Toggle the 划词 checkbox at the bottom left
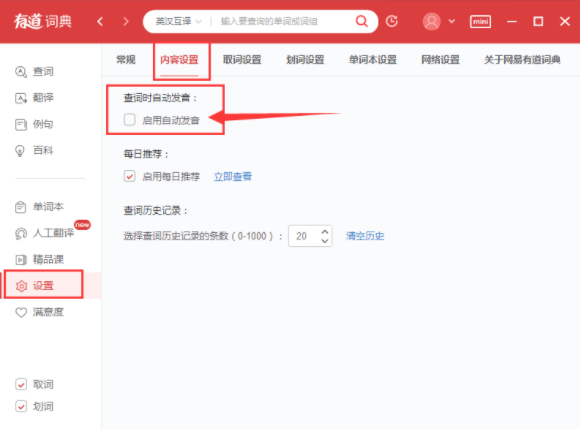Screen dimensions: 580x429 click(x=21, y=406)
